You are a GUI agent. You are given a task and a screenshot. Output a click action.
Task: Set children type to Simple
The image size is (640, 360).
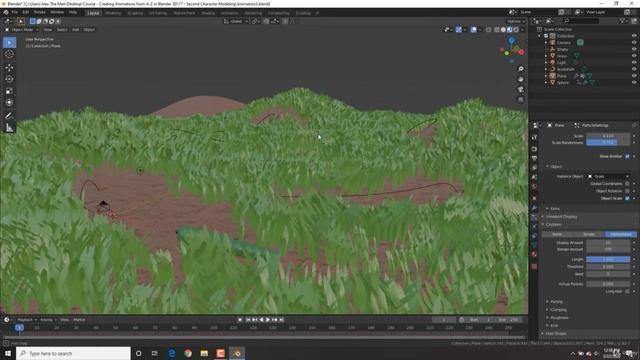pos(589,235)
